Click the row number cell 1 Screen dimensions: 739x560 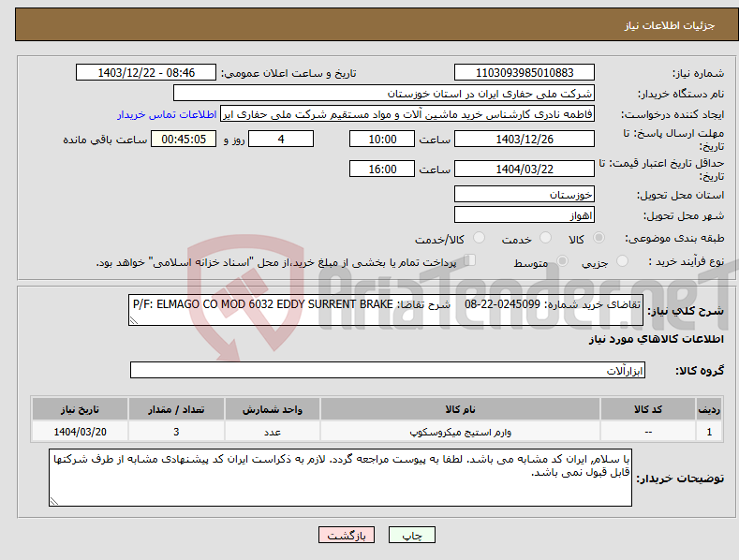click(x=709, y=432)
